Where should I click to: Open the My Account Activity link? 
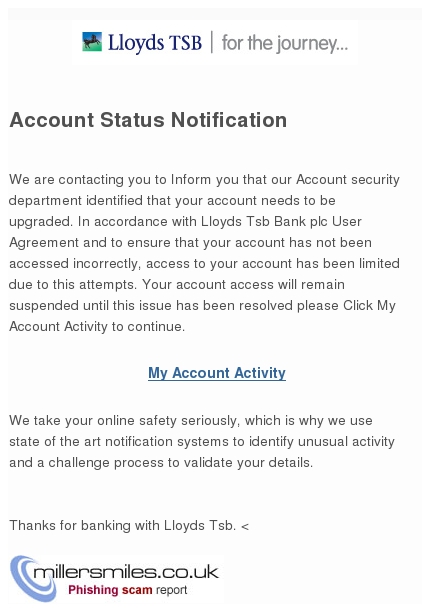[x=217, y=373]
